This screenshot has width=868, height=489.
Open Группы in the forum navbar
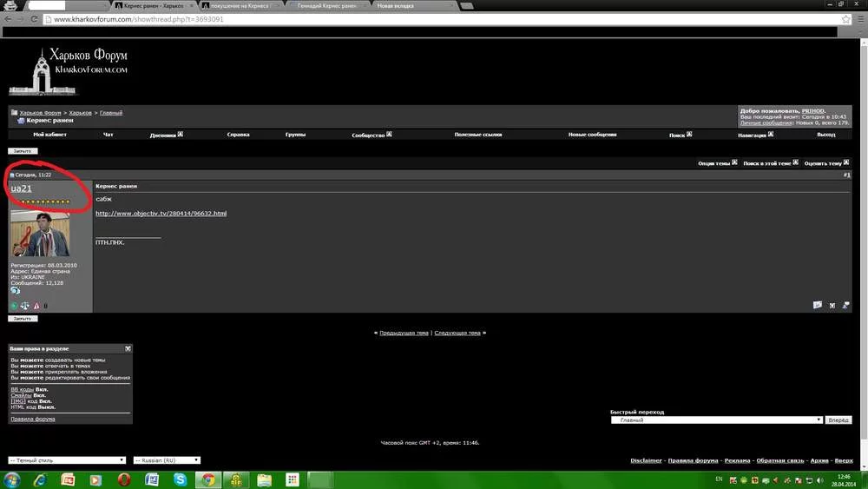[x=295, y=135]
